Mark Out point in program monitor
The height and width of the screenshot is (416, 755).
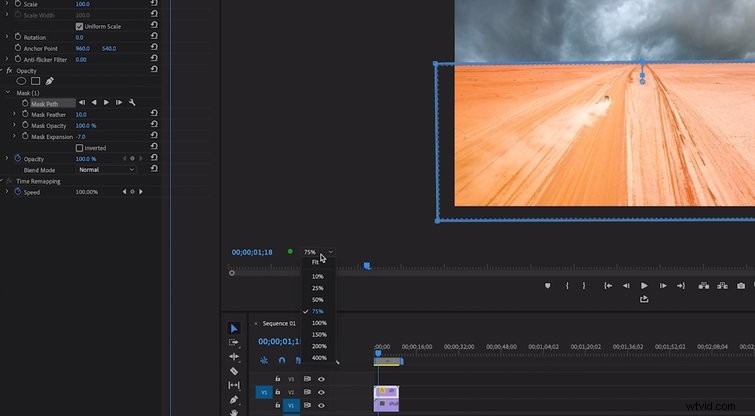click(584, 286)
